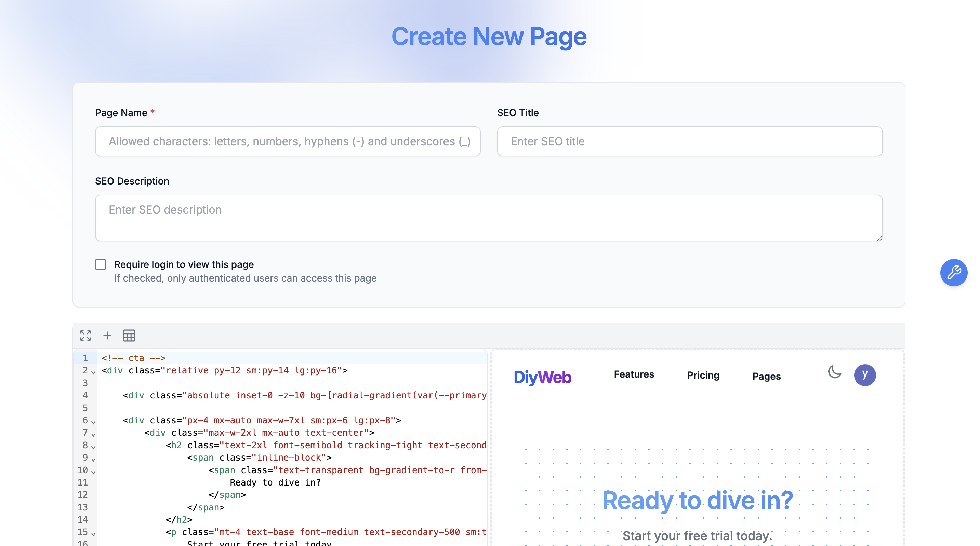The image size is (980, 546).
Task: Open the table layout icon
Action: click(x=129, y=336)
